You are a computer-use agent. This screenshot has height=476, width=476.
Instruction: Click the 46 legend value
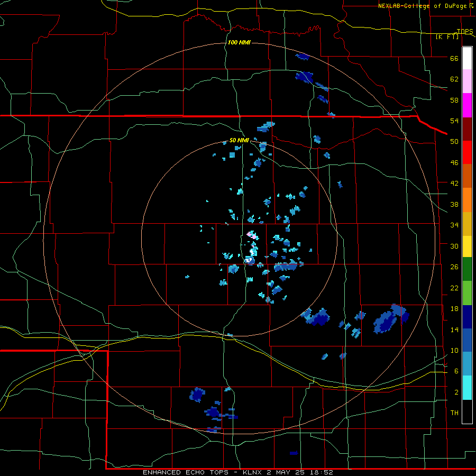[454, 162]
